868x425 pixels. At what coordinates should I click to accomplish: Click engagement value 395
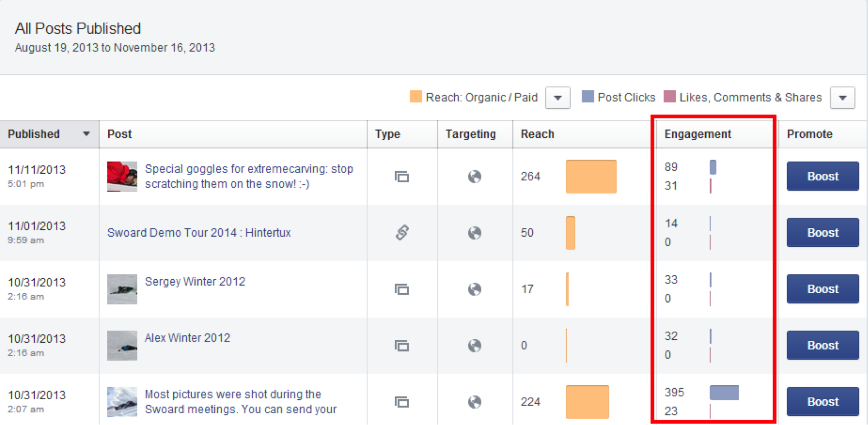pyautogui.click(x=674, y=393)
